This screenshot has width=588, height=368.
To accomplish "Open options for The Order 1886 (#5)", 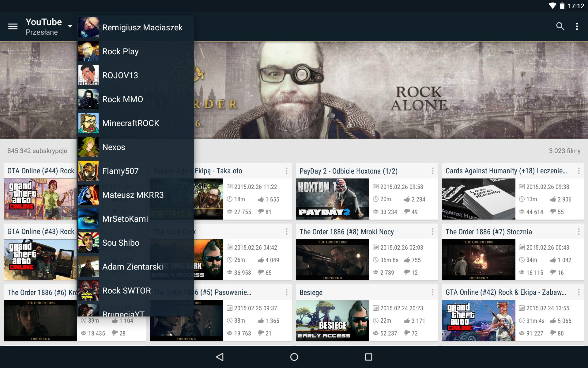I will pos(287,292).
